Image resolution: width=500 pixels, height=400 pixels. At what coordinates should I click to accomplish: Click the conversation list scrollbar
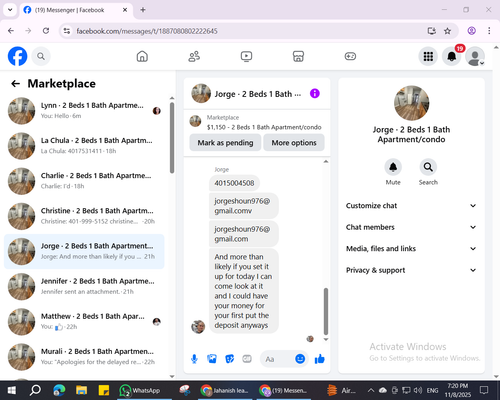pos(172,138)
